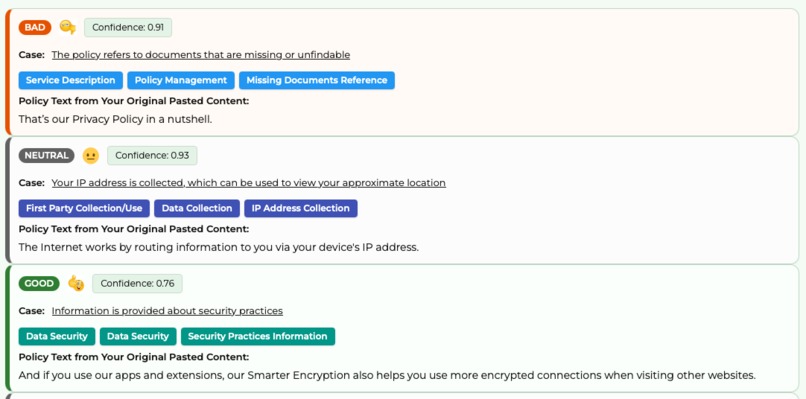
Task: Click the sentence about routing via IP address
Action: point(218,247)
